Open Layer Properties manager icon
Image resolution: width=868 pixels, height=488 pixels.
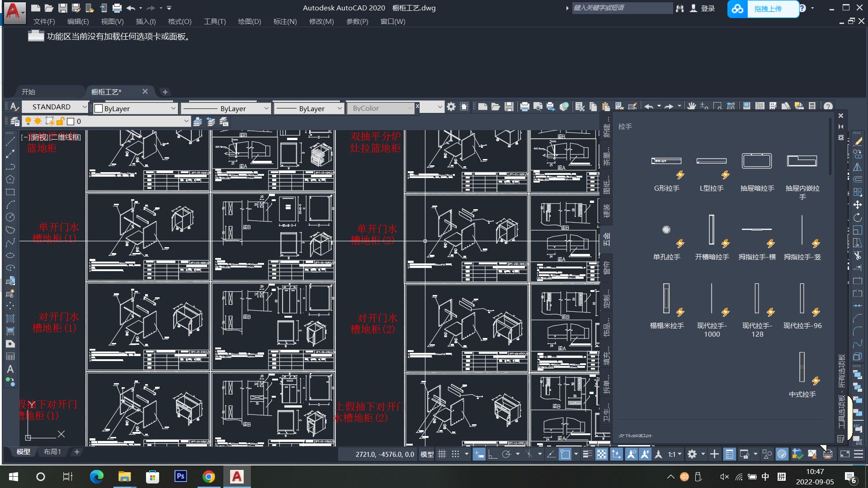coord(14,121)
